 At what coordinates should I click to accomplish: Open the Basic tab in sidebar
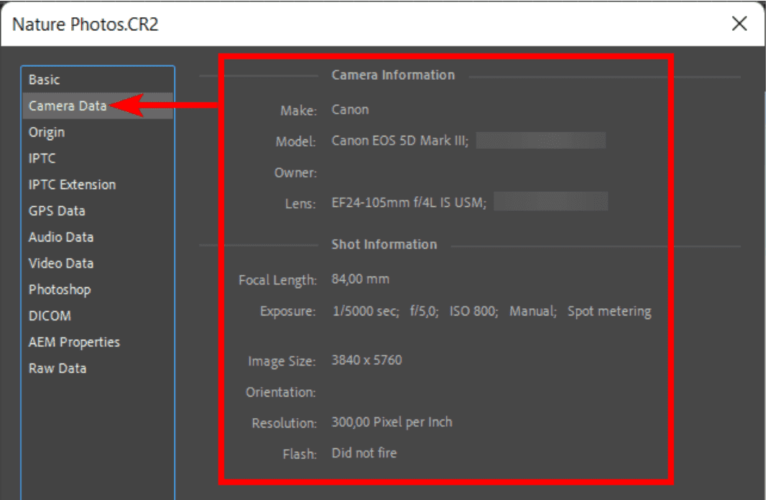pyautogui.click(x=44, y=80)
